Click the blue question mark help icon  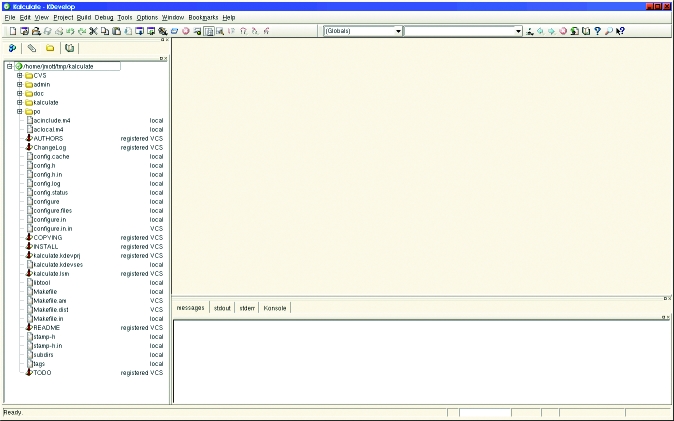(597, 31)
